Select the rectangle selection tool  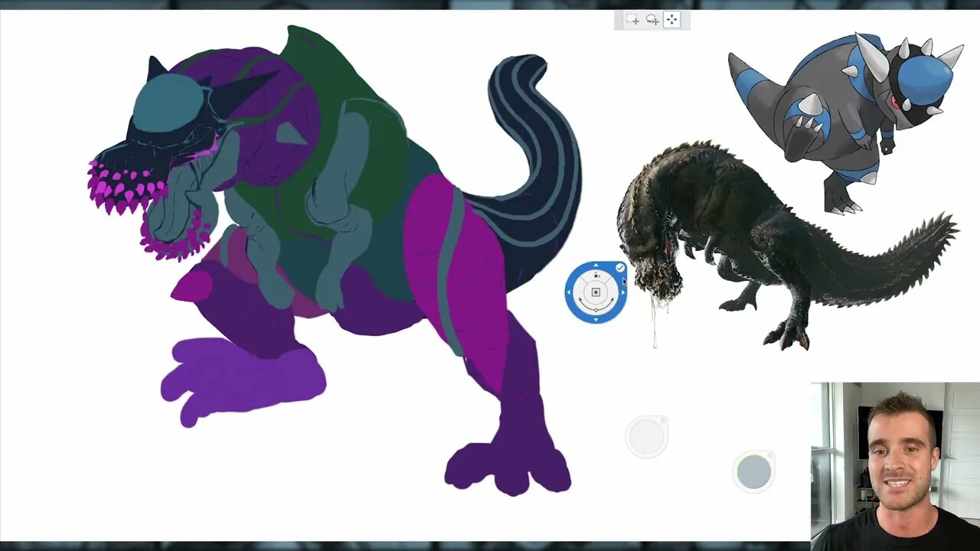[x=632, y=19]
